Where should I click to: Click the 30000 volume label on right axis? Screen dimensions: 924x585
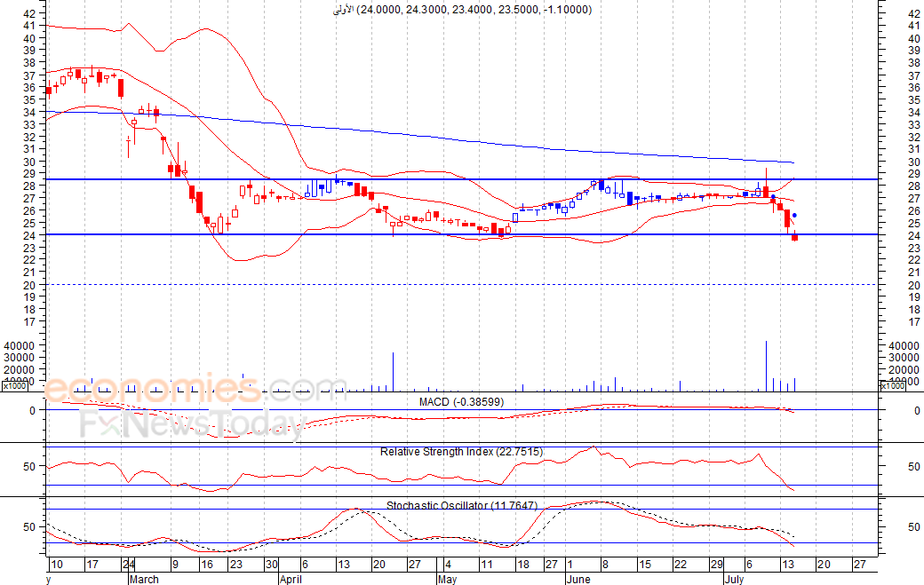(x=904, y=358)
